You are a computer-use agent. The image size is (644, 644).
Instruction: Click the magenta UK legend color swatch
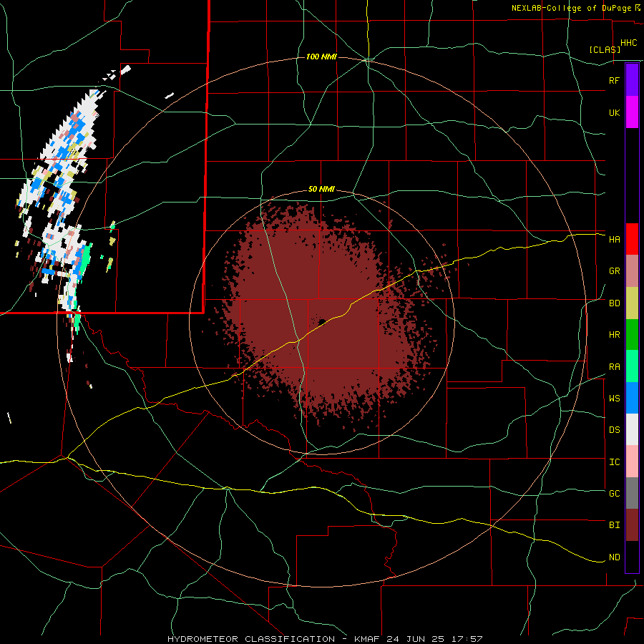pos(632,112)
